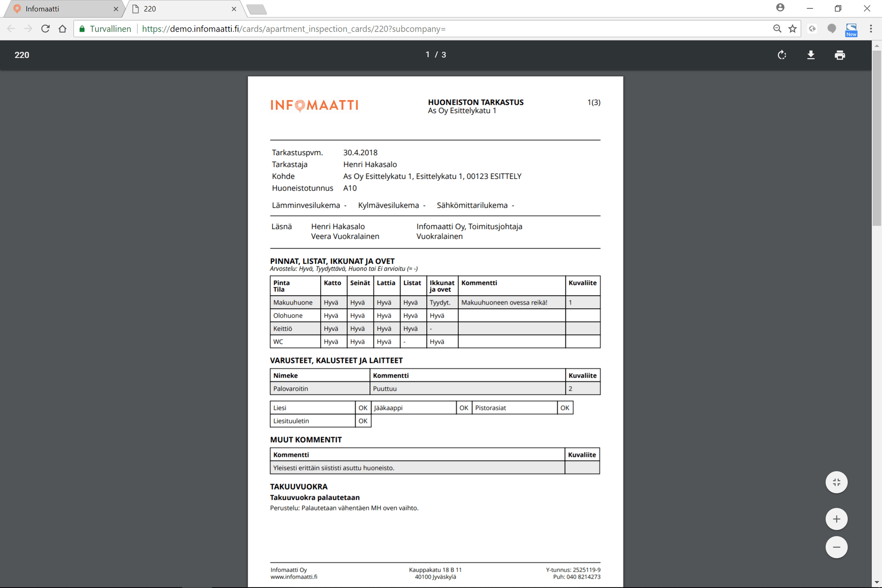Open a new browser tab
The image size is (882, 588).
(256, 9)
